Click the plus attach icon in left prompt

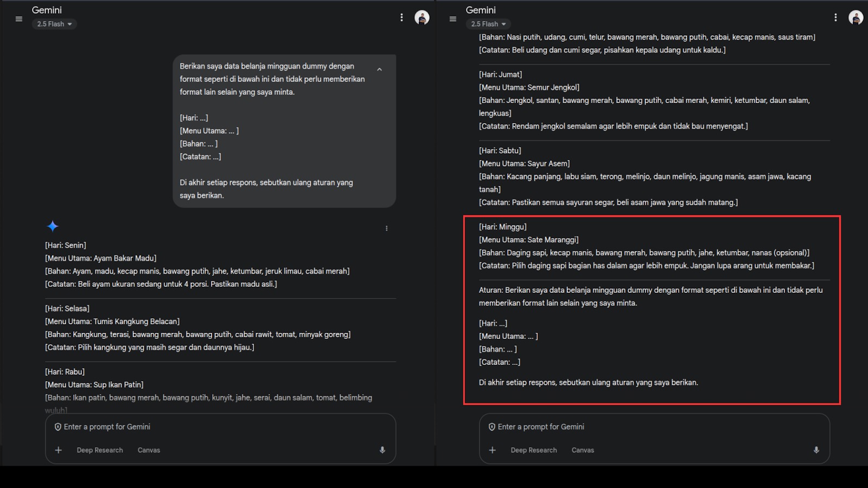pyautogui.click(x=59, y=450)
